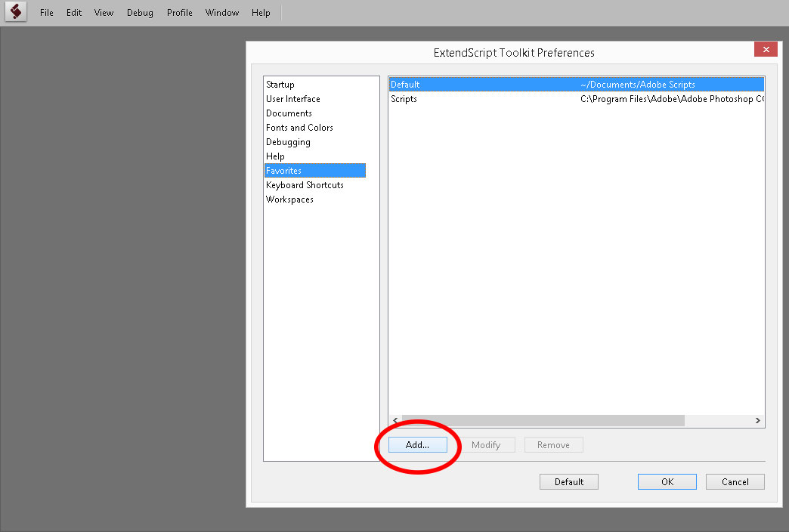Remove the selected favorite
Screen dimensions: 789x532
(553, 444)
